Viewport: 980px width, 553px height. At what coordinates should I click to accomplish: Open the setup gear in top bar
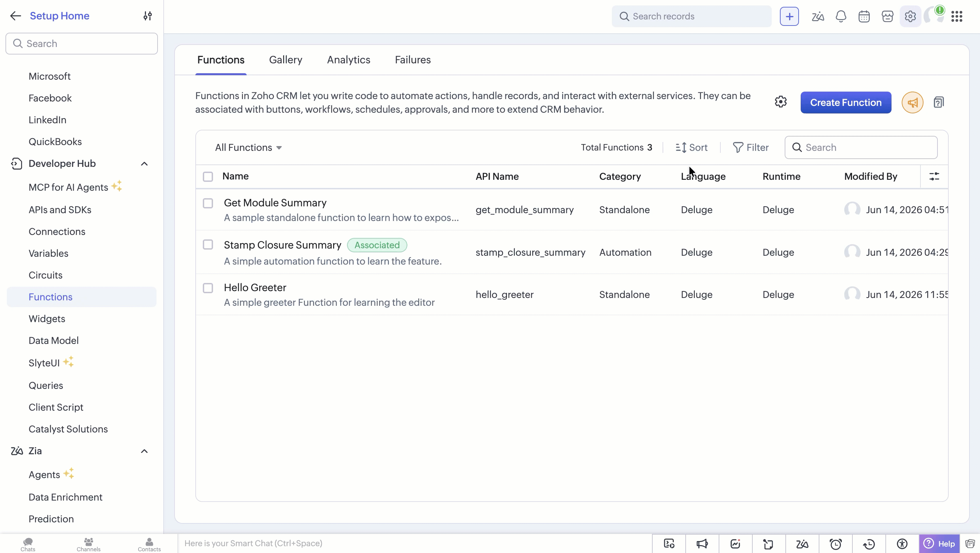[910, 16]
